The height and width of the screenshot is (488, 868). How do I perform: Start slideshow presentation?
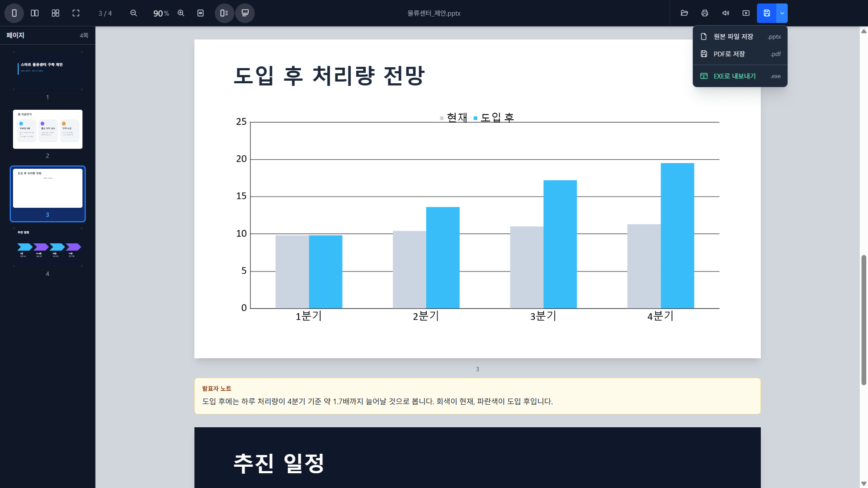(x=746, y=13)
